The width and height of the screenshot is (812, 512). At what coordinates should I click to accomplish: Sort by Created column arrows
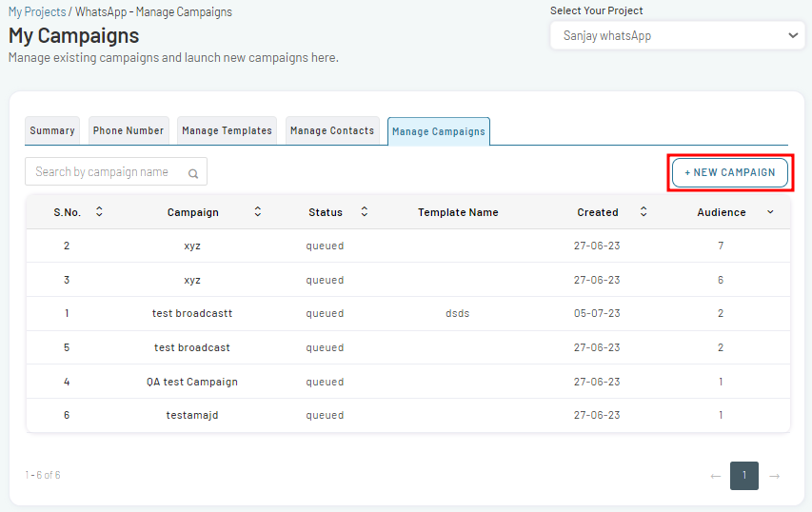[x=644, y=211]
